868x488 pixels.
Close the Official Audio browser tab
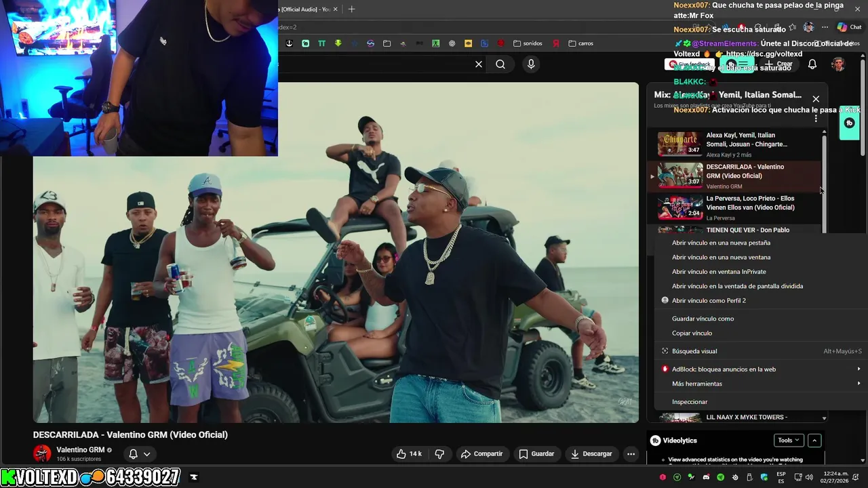click(x=336, y=9)
